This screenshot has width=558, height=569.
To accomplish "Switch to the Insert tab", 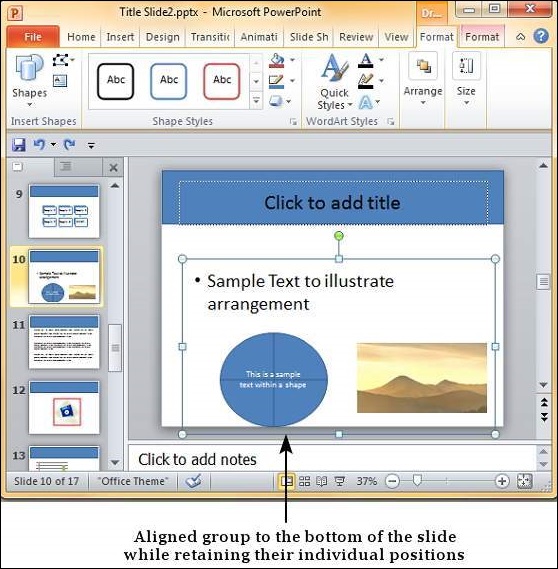I will pos(120,37).
